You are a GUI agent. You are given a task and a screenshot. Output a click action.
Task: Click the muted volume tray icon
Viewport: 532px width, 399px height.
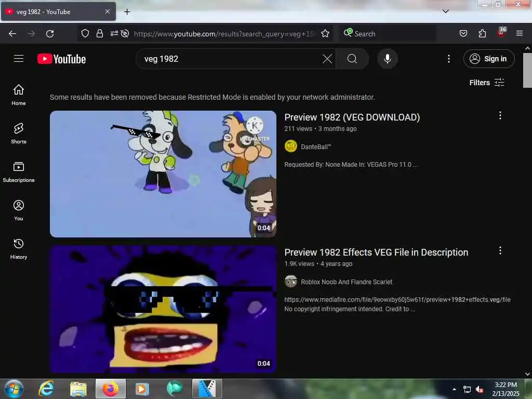click(480, 390)
